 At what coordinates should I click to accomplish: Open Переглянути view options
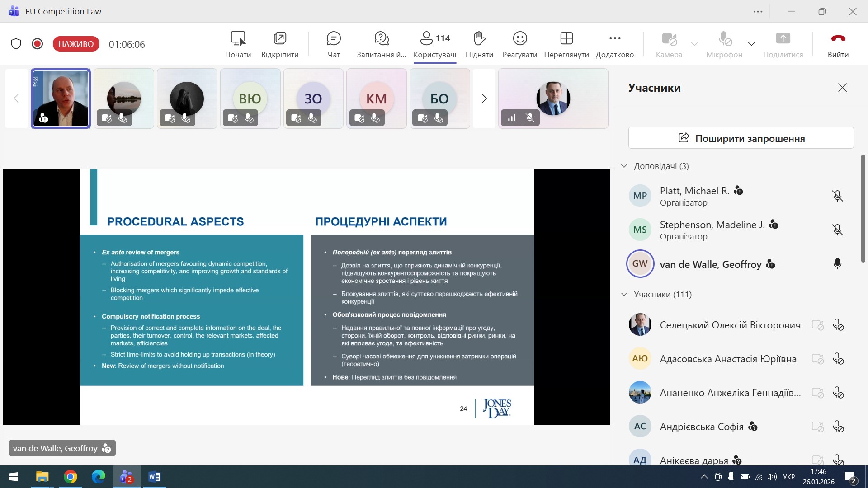click(566, 44)
